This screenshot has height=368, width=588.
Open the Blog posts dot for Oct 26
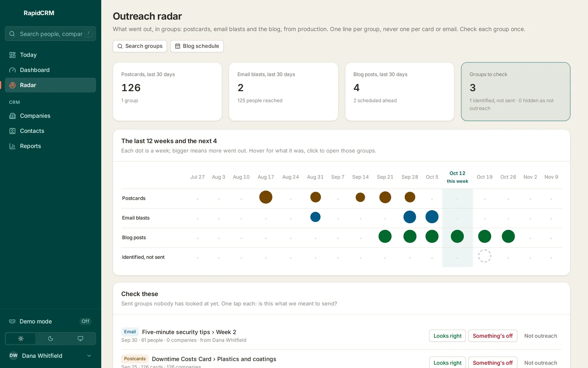coord(508,236)
